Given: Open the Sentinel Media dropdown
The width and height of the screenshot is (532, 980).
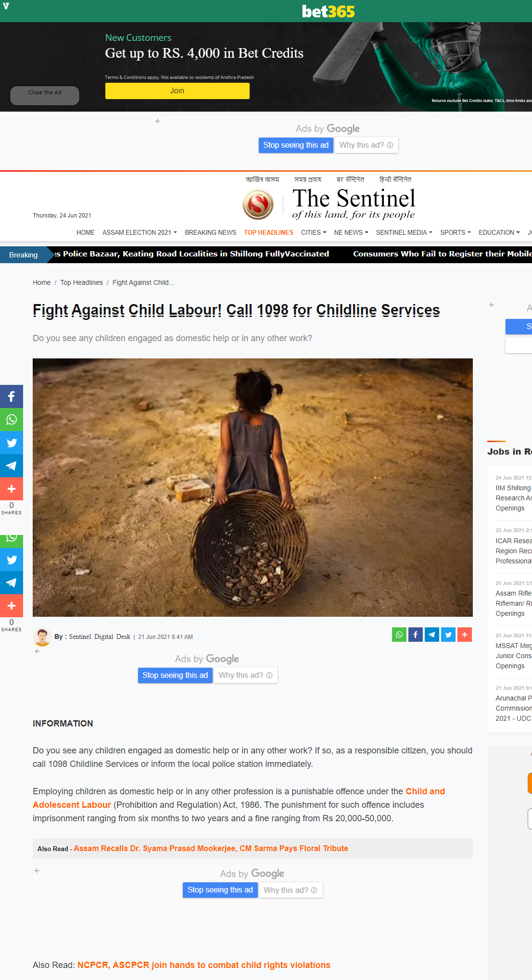Looking at the screenshot, I should click(x=404, y=232).
